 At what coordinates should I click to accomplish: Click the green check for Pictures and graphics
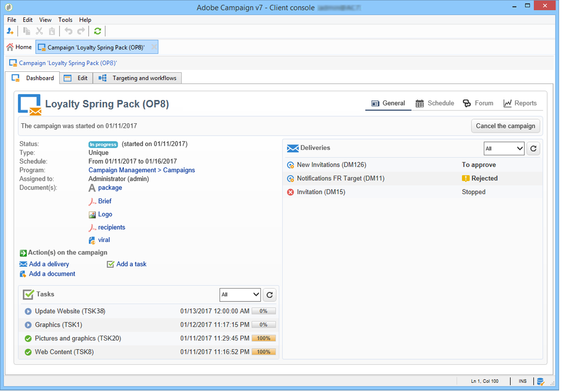(x=28, y=339)
